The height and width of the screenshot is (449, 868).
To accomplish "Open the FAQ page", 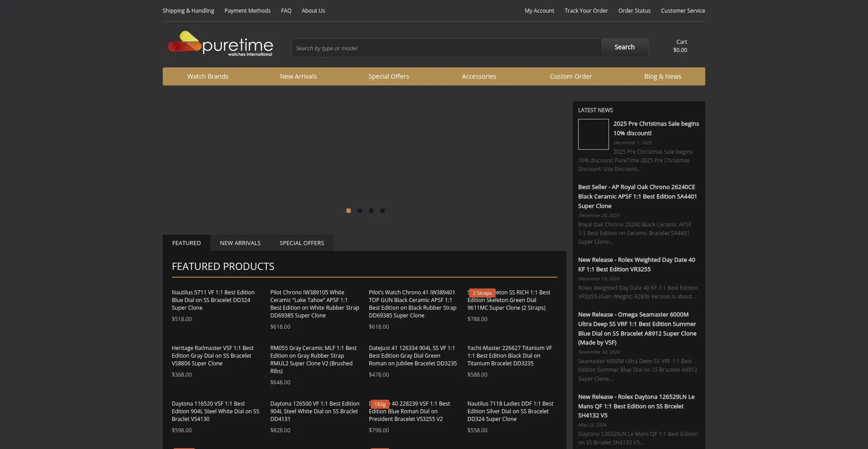I will pyautogui.click(x=286, y=10).
